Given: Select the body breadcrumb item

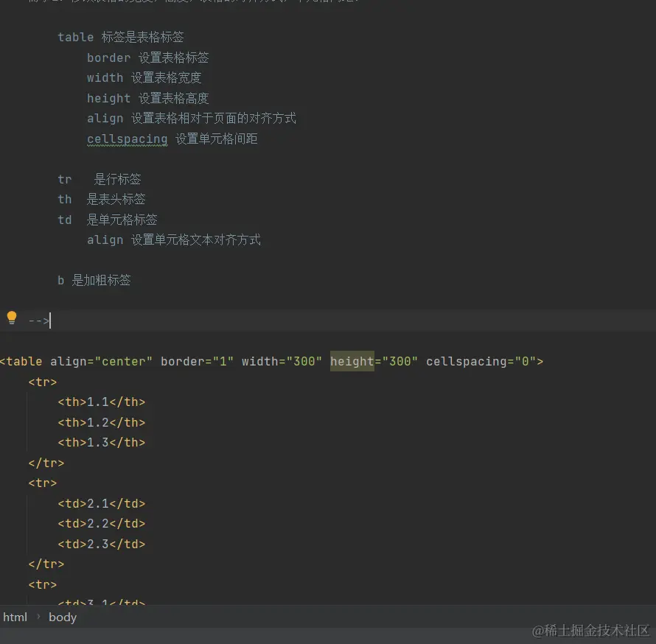Looking at the screenshot, I should point(63,617).
